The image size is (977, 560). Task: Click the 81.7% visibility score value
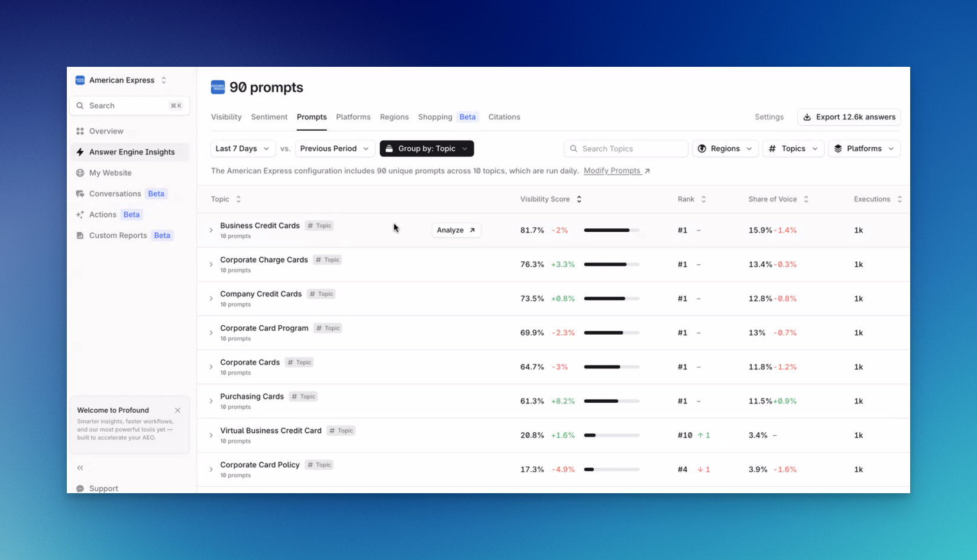(532, 231)
